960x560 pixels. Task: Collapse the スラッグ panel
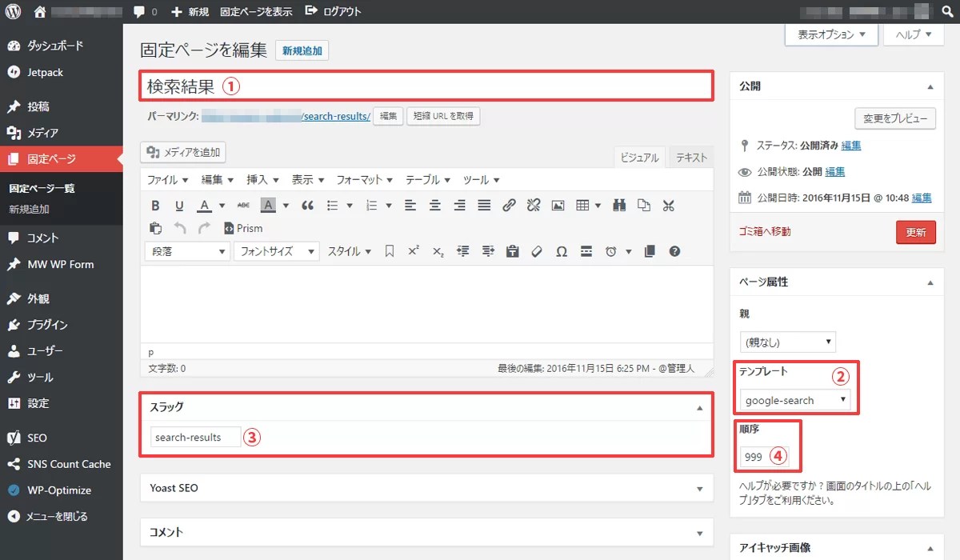pos(700,407)
